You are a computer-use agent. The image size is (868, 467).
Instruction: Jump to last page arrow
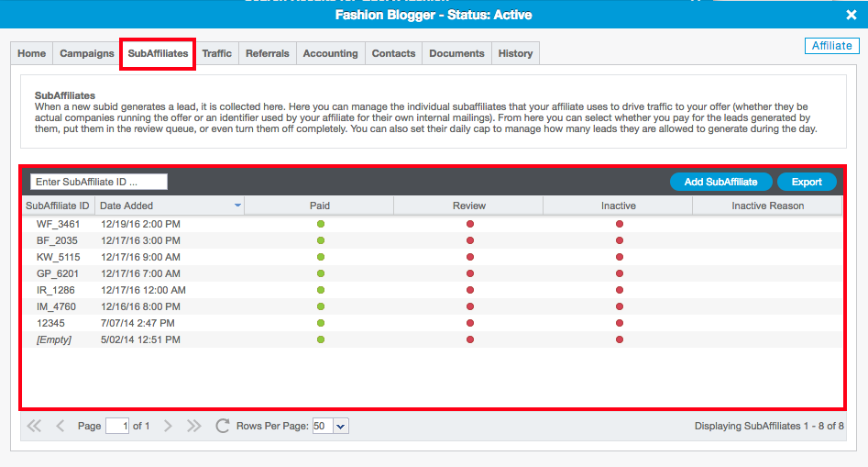click(193, 426)
